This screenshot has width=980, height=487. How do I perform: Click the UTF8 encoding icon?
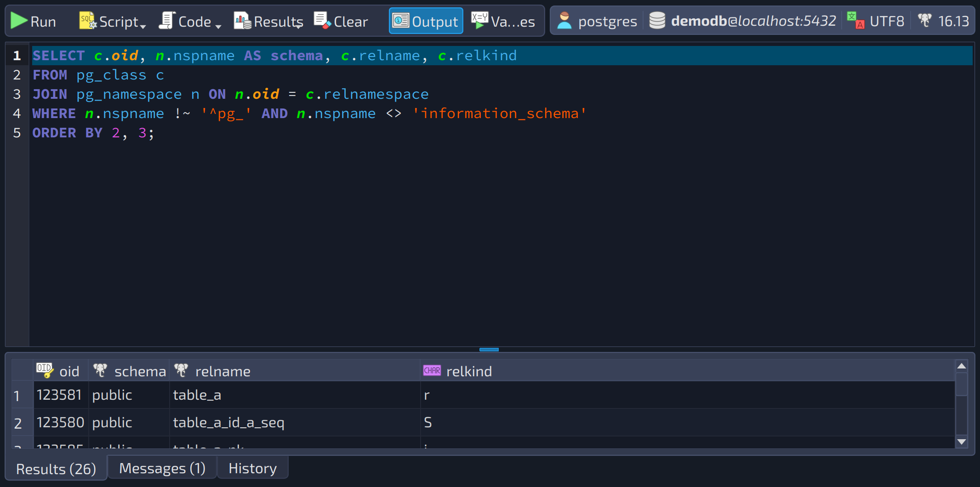pos(856,21)
